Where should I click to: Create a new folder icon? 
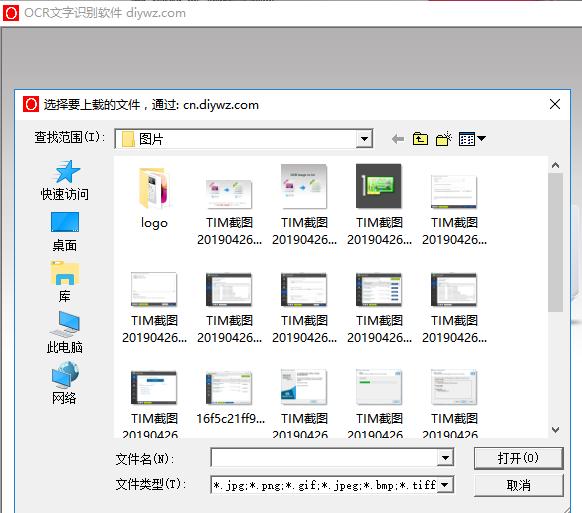tap(444, 139)
